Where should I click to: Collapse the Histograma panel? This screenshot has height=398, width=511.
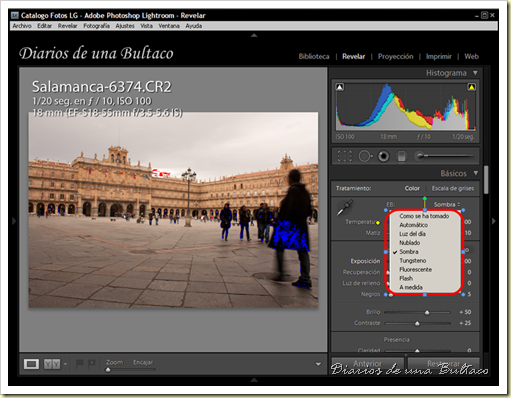pos(475,73)
